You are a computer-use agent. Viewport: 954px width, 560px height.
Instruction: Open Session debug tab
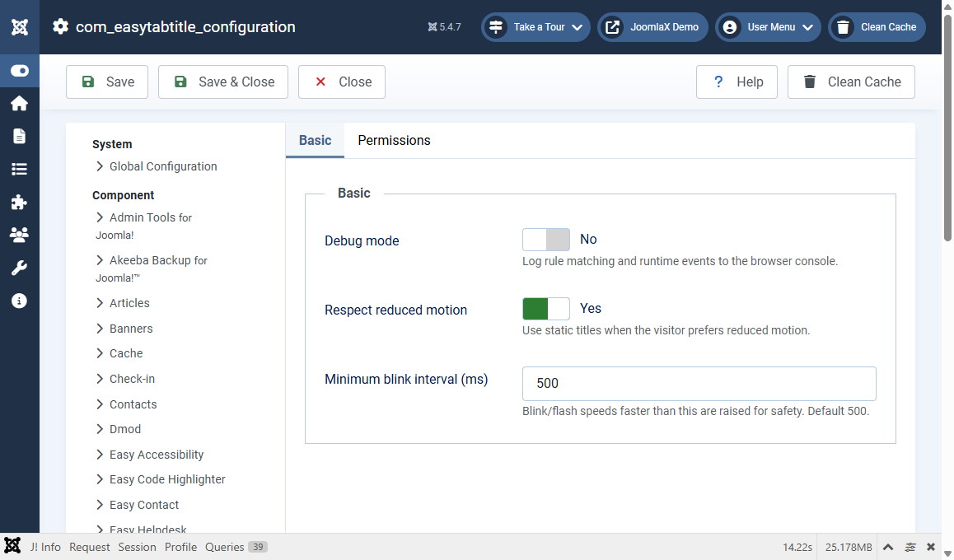(137, 547)
